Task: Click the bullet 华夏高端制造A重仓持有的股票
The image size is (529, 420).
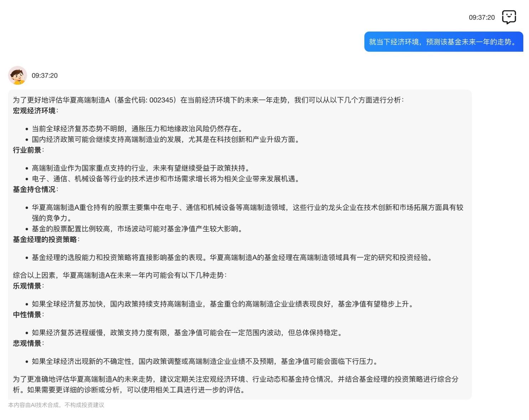Action: tap(248, 212)
